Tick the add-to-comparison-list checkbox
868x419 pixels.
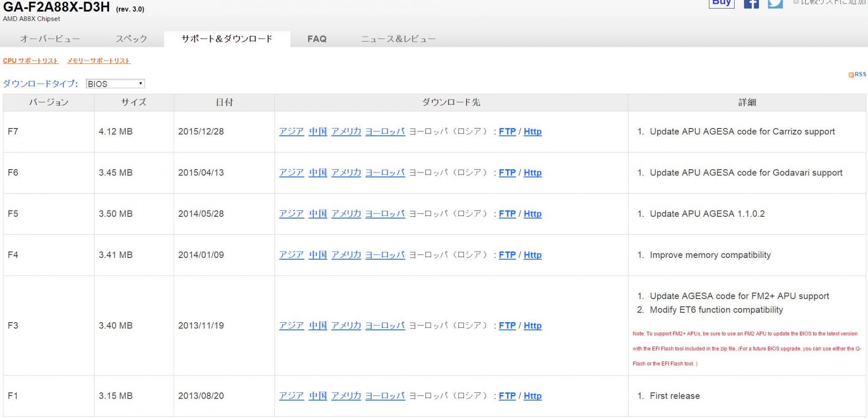796,2
